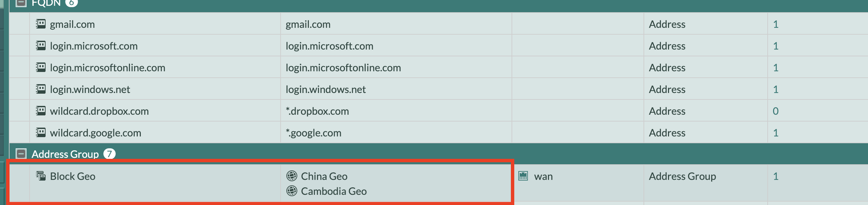Click the Block Geo group icon
Image resolution: width=868 pixels, height=205 pixels.
point(41,176)
